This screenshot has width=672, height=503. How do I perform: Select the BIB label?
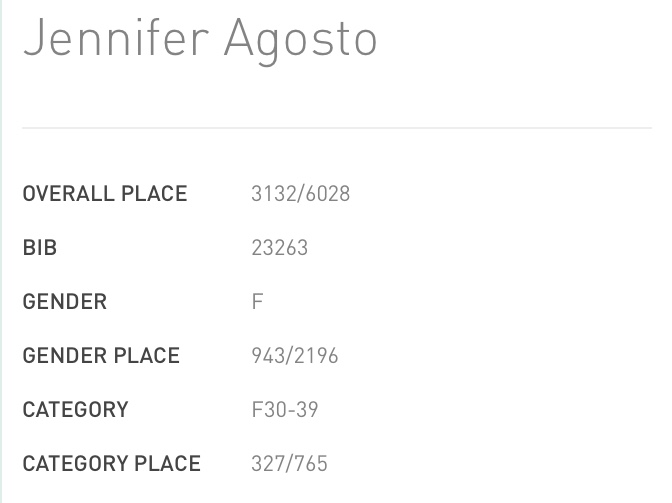pyautogui.click(x=40, y=248)
